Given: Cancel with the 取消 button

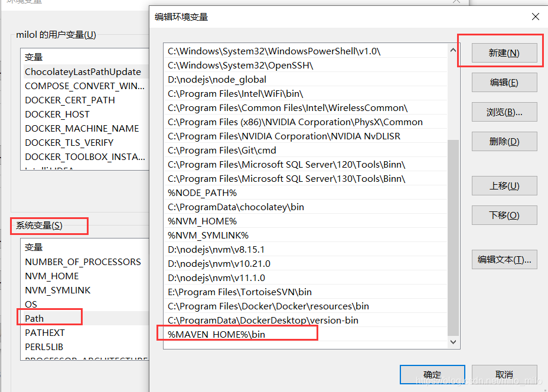Looking at the screenshot, I should (x=504, y=374).
